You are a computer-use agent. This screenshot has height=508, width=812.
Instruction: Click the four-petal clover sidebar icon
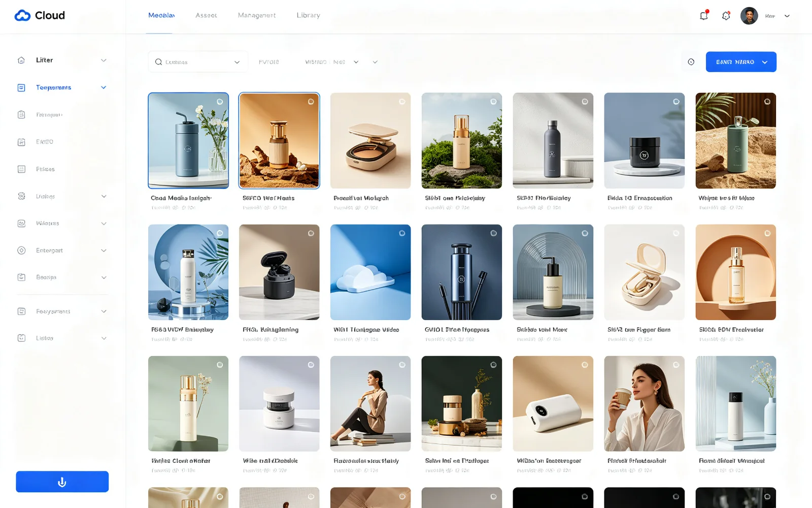click(21, 196)
